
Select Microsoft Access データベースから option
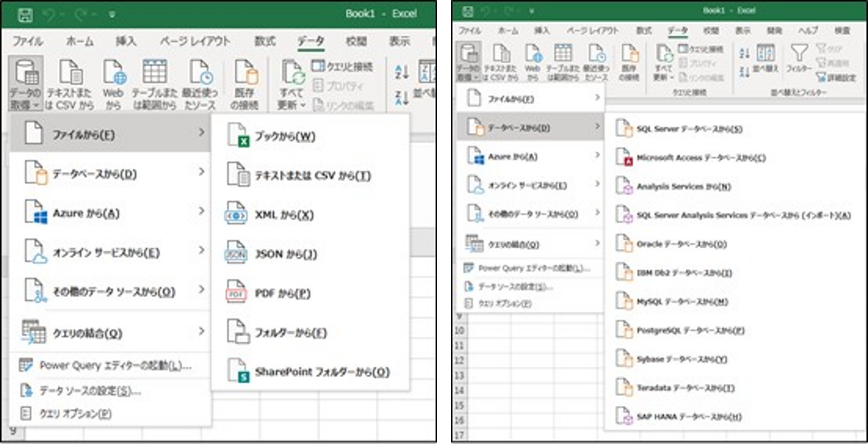point(700,158)
